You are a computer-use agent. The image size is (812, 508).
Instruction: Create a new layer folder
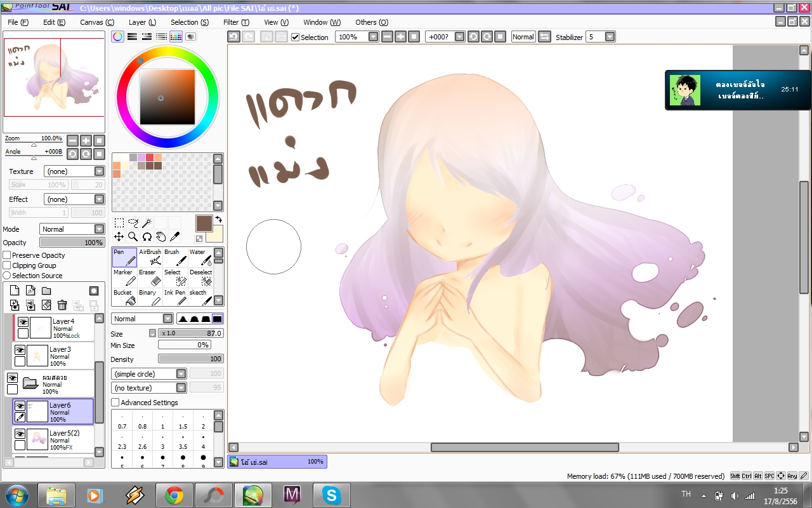pos(46,291)
